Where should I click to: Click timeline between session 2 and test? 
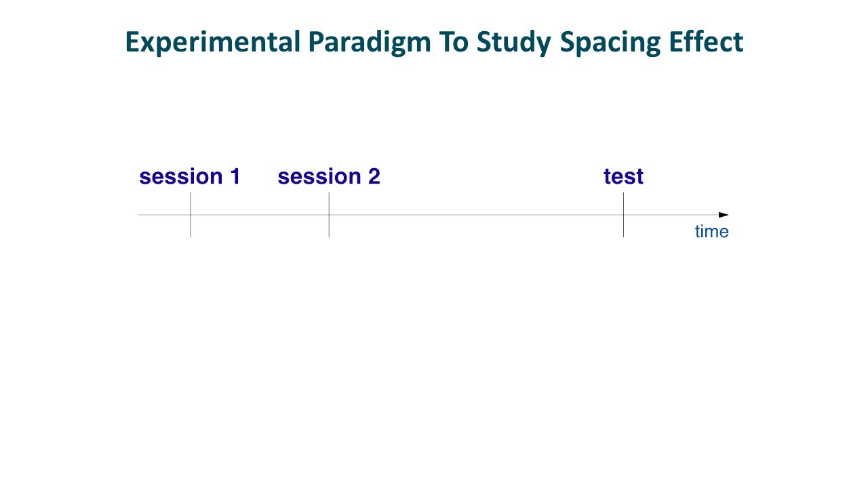(476, 215)
